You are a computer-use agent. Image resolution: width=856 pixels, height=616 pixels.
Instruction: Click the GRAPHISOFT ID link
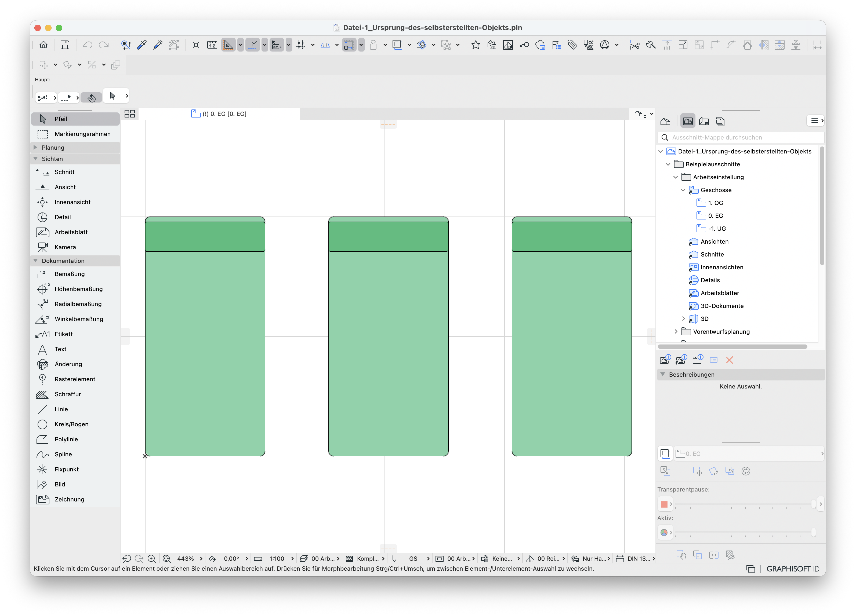click(x=793, y=569)
